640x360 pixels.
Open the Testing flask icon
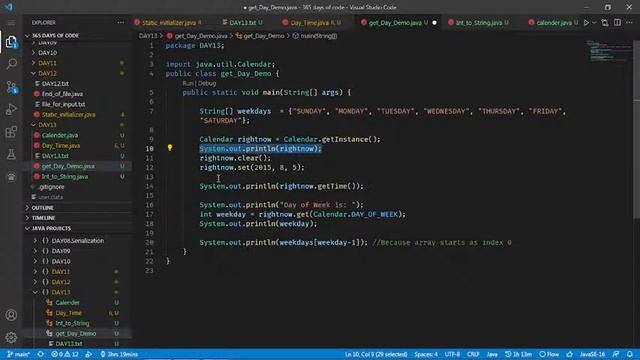(x=11, y=154)
